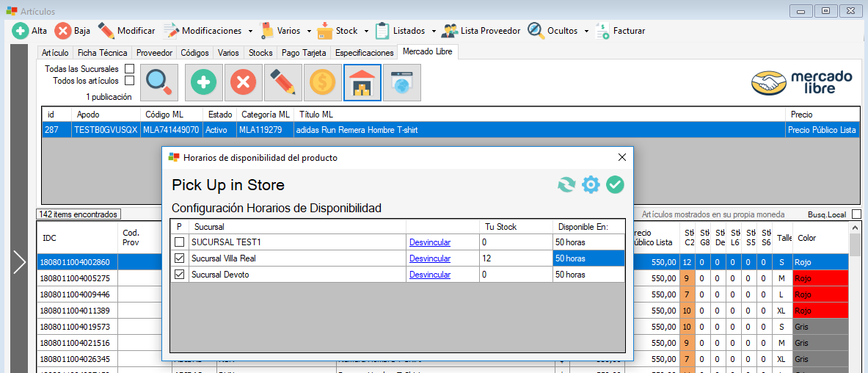Toggle the Busq.Local checkbox
The width and height of the screenshot is (868, 373).
coord(856,214)
